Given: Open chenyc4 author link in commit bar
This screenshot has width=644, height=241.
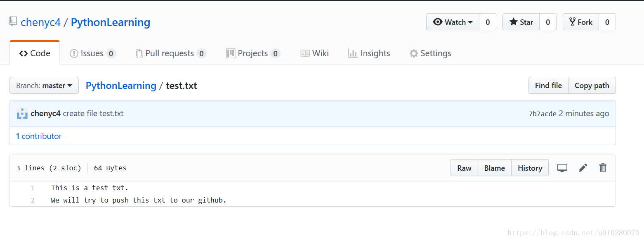Looking at the screenshot, I should 46,114.
